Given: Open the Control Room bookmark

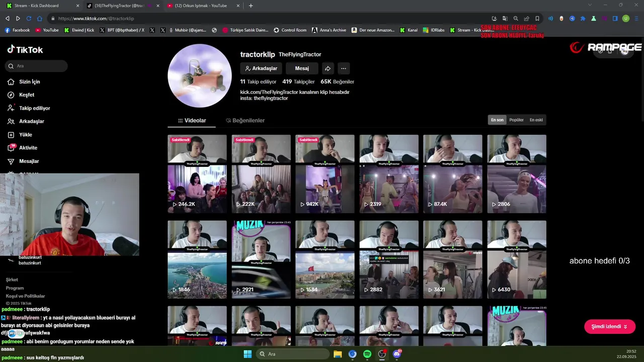Looking at the screenshot, I should 290,30.
